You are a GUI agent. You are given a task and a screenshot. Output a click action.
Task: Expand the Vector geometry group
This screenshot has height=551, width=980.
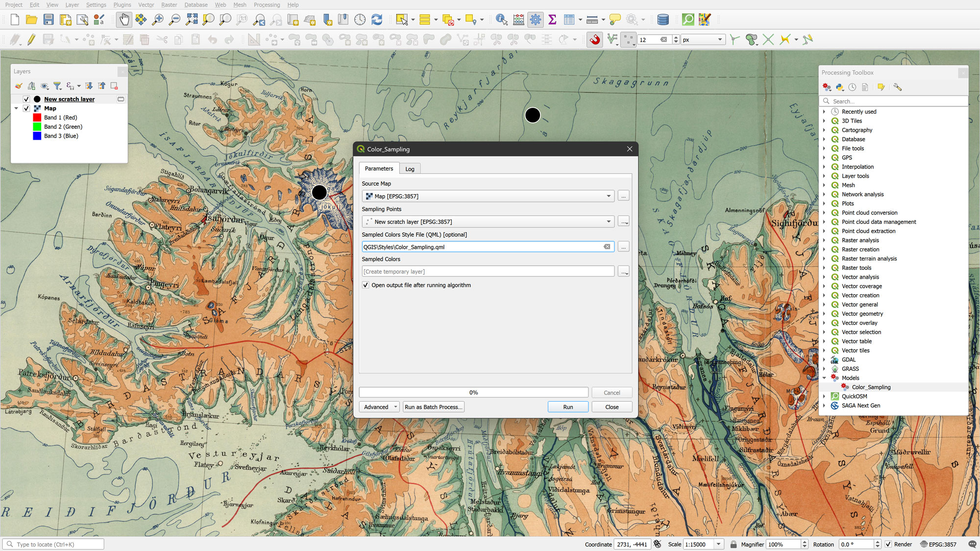click(x=824, y=314)
